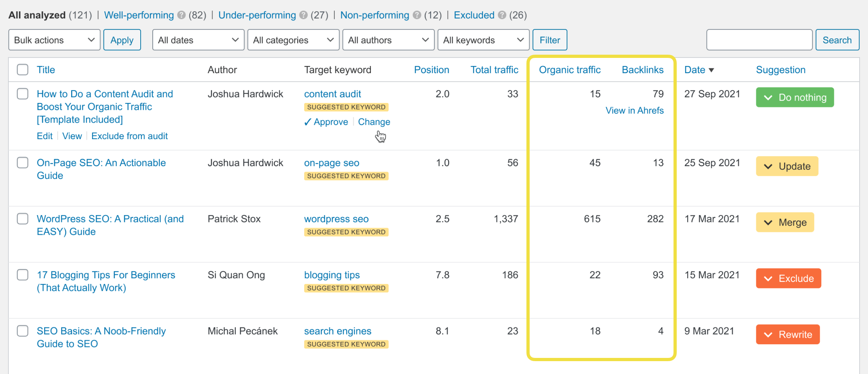868x374 pixels.
Task: Open the Bulk actions dropdown
Action: 54,40
